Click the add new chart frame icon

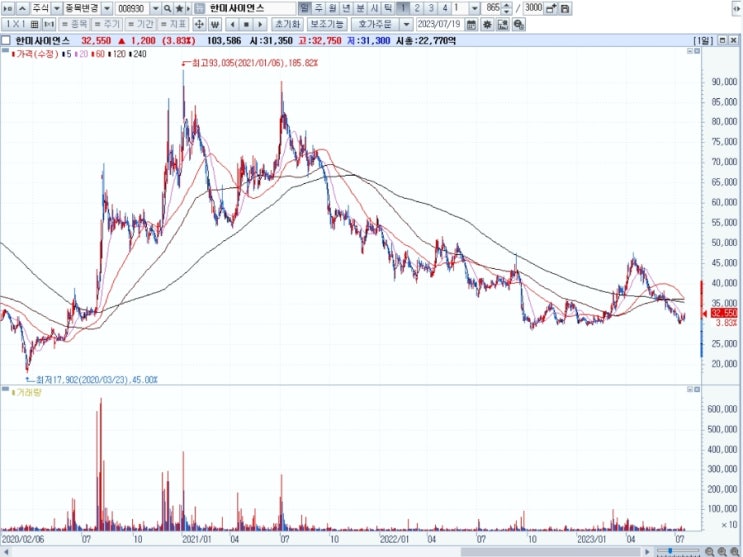[551, 9]
